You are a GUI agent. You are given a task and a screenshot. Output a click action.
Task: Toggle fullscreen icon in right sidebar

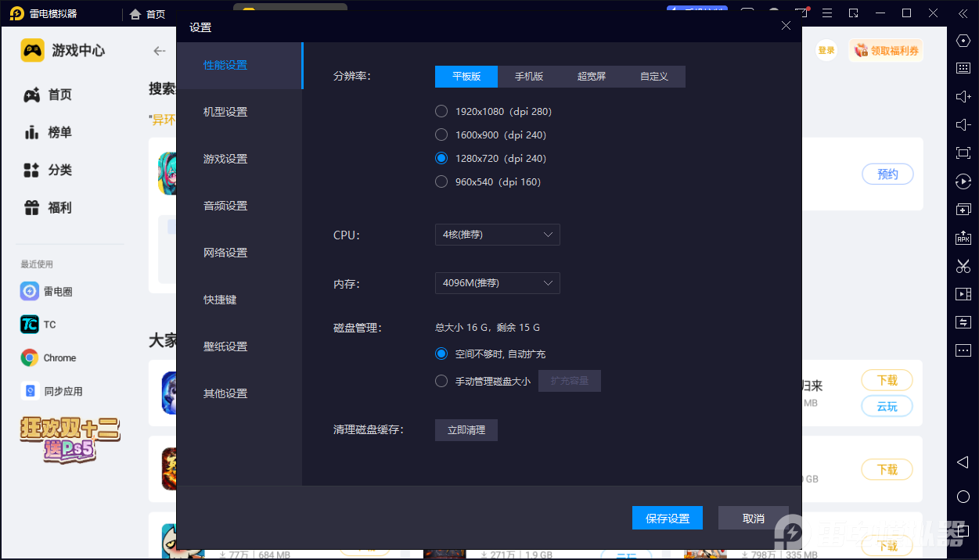(x=963, y=153)
